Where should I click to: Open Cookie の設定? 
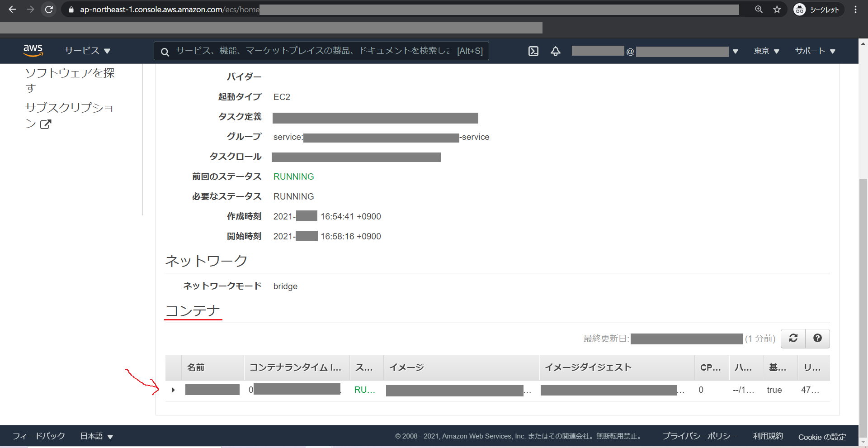(822, 437)
